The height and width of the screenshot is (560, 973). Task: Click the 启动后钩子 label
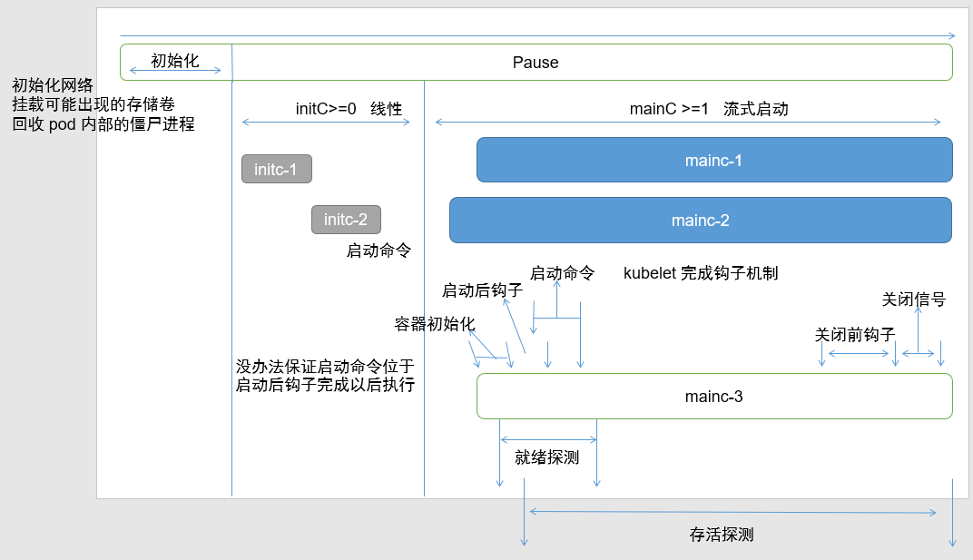point(482,290)
